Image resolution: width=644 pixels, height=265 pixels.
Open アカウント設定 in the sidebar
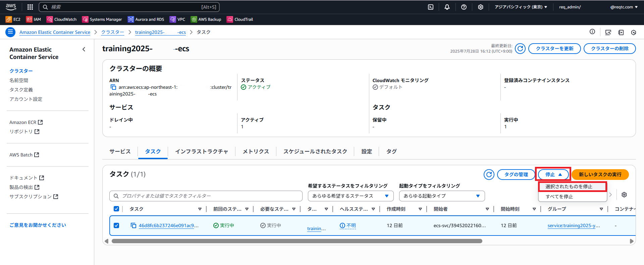26,99
